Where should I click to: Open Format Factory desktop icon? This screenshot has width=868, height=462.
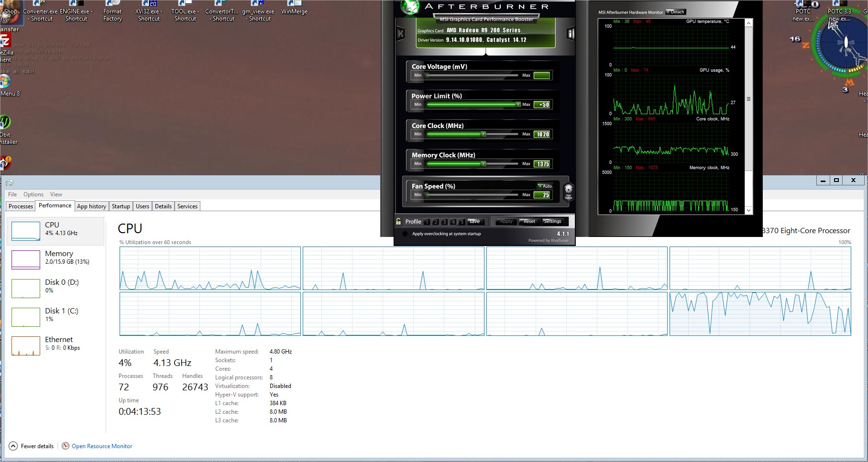(112, 11)
